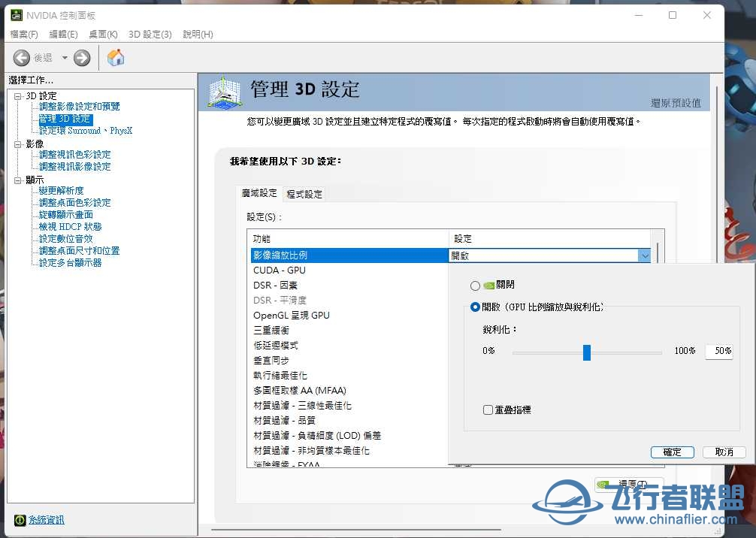Select the 材質過濾 - 非均質樣本最佳化 row
Image resolution: width=756 pixels, height=538 pixels.
tap(349, 451)
